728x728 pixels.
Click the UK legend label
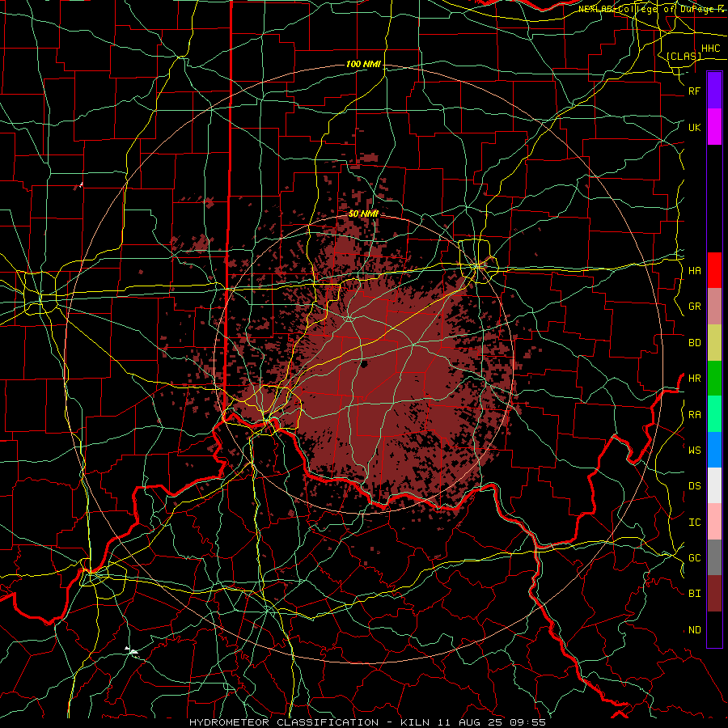coord(694,127)
